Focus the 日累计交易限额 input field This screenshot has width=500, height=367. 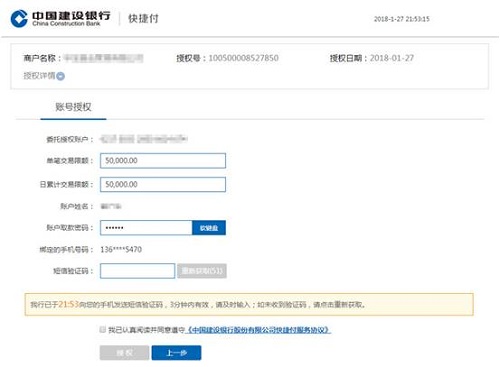[x=163, y=184]
